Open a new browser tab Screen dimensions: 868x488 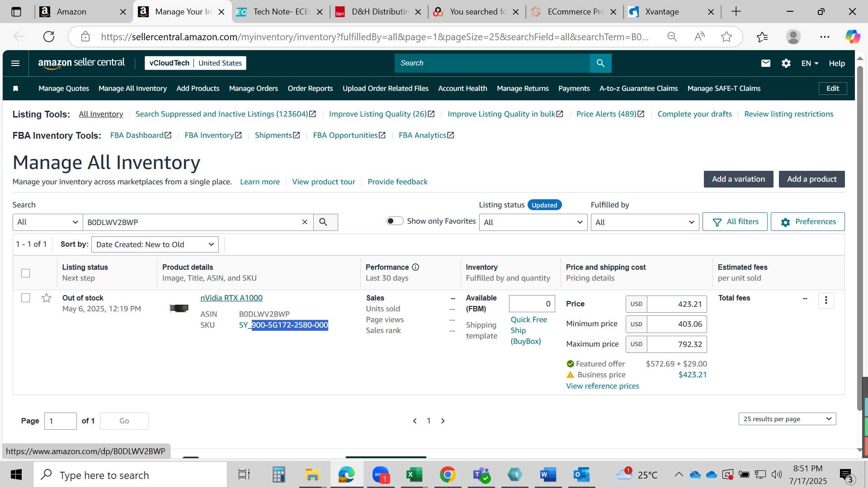pyautogui.click(x=736, y=12)
